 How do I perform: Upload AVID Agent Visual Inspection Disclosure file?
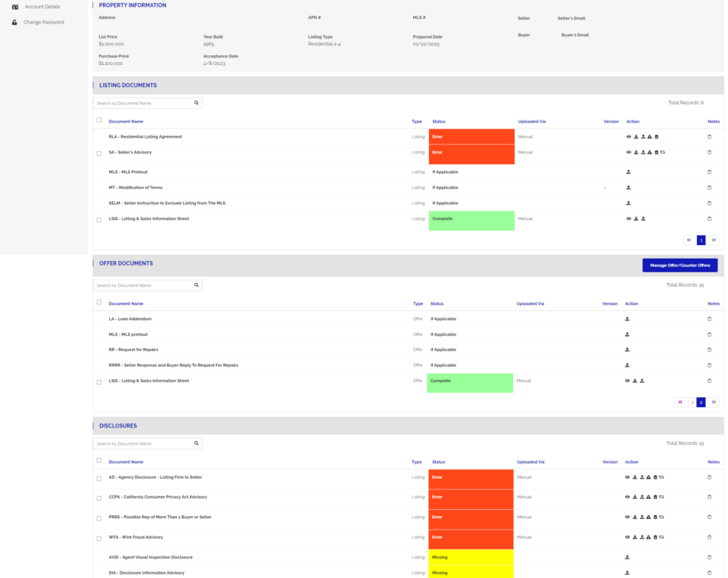[x=627, y=557]
